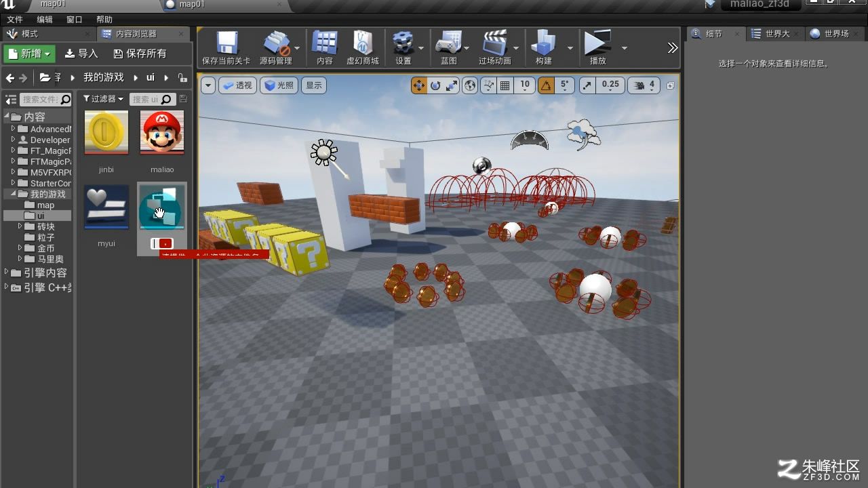868x488 pixels.
Task: Select the myui widget asset thumbnail
Action: click(x=106, y=207)
